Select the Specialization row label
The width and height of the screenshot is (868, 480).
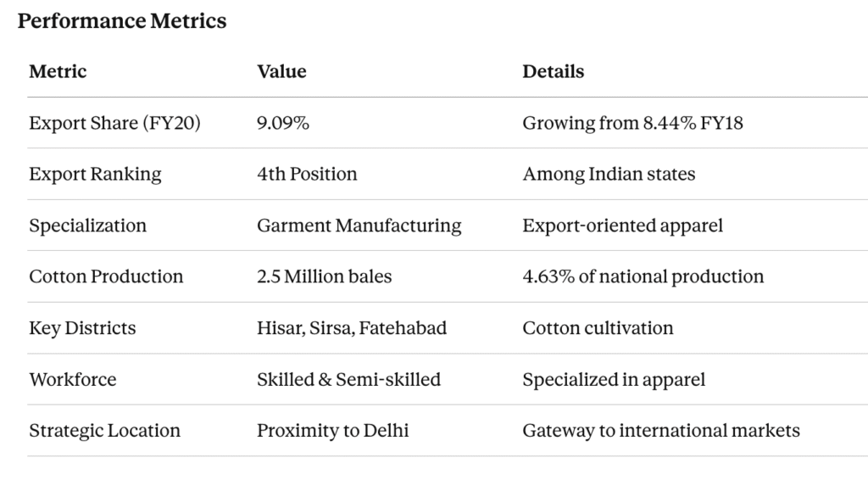tap(87, 225)
